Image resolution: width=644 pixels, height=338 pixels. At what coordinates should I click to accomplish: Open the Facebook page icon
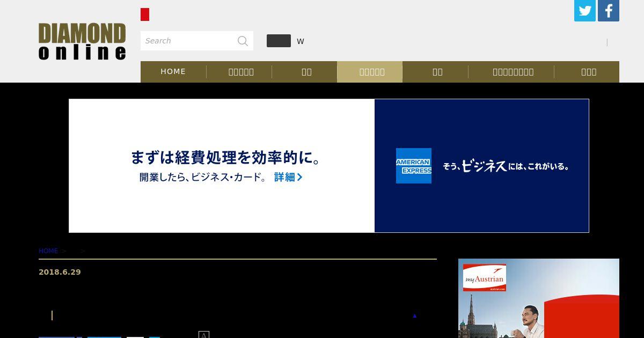pyautogui.click(x=609, y=11)
